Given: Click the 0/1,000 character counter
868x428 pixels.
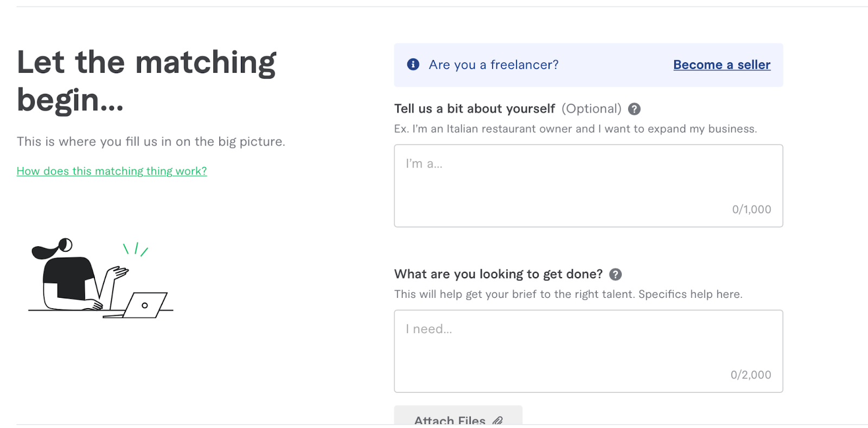Looking at the screenshot, I should point(751,209).
